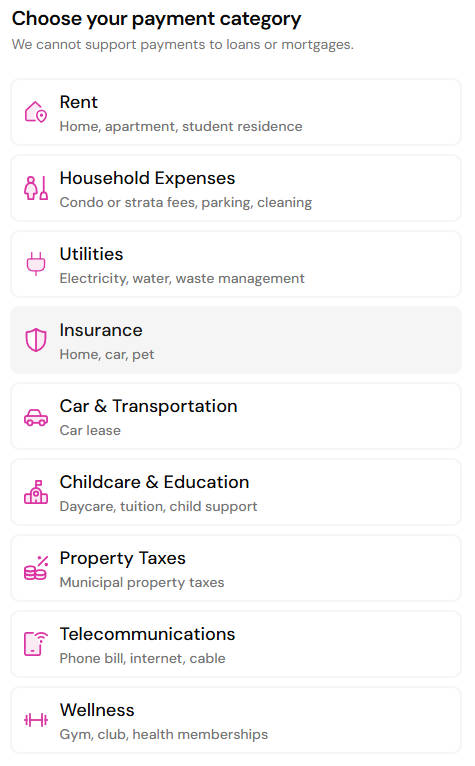Click the school building Childcare icon
The height and width of the screenshot is (766, 475).
point(36,492)
